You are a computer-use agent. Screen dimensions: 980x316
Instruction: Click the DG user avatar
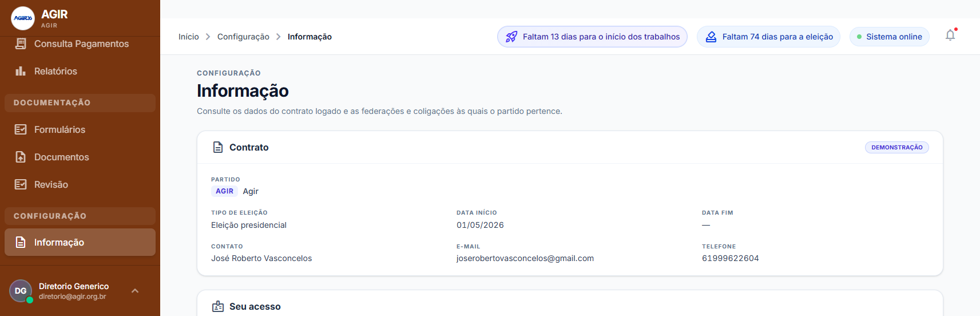click(21, 291)
